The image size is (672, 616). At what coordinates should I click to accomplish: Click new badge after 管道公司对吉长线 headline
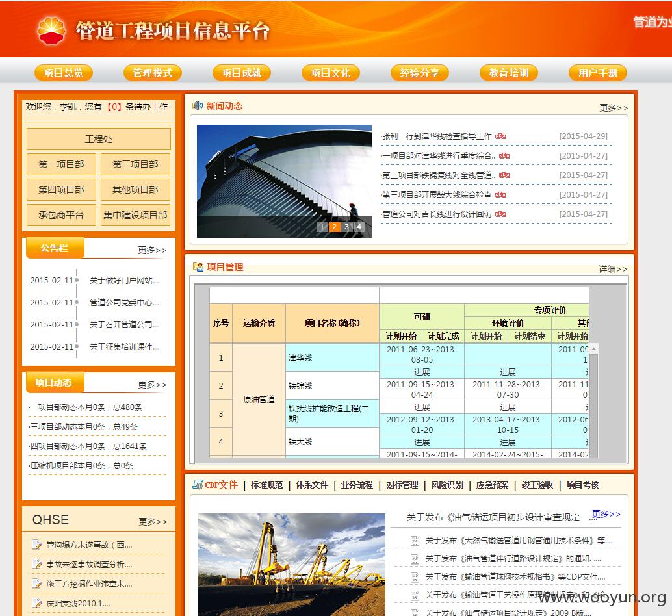pyautogui.click(x=500, y=214)
